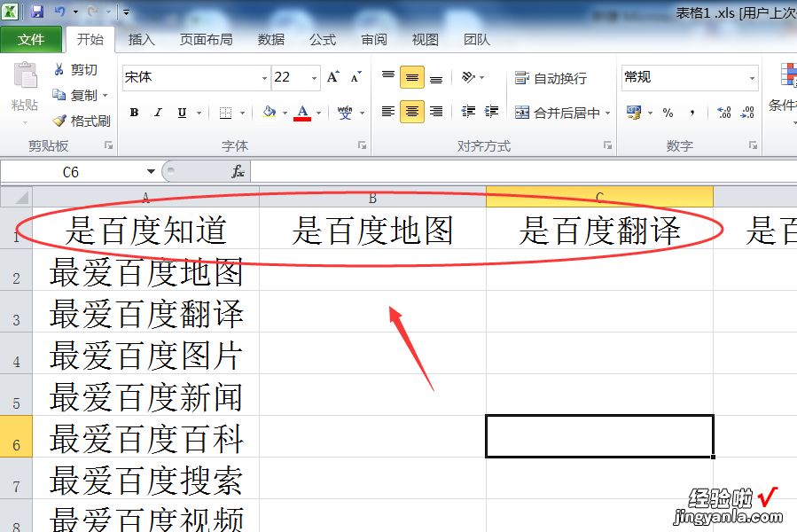Switch to the 审阅 tab
The image size is (797, 532).
tap(374, 39)
